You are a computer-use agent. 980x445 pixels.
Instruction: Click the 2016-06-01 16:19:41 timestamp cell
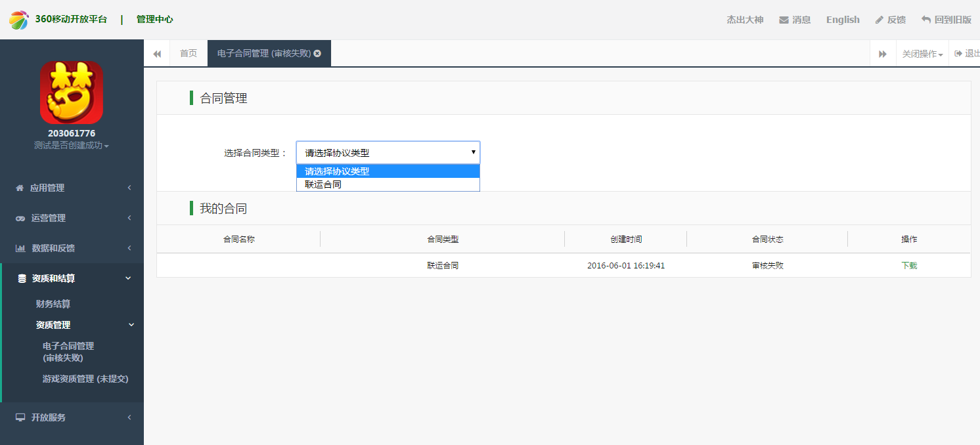tap(626, 266)
